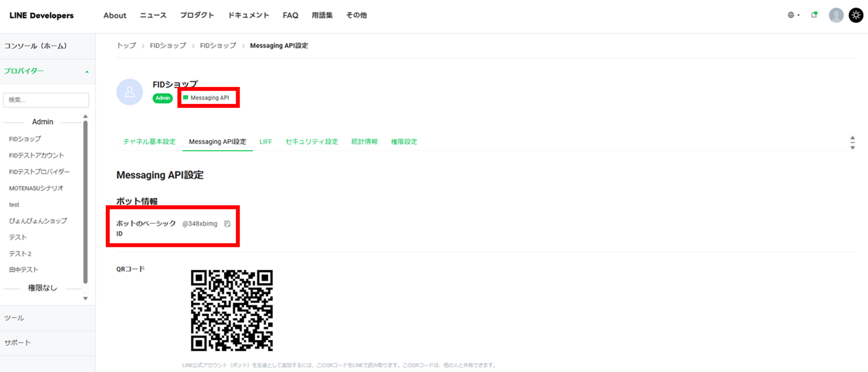Click the LINE Developers logo
Viewport: 868px width, 372px height.
[x=42, y=15]
